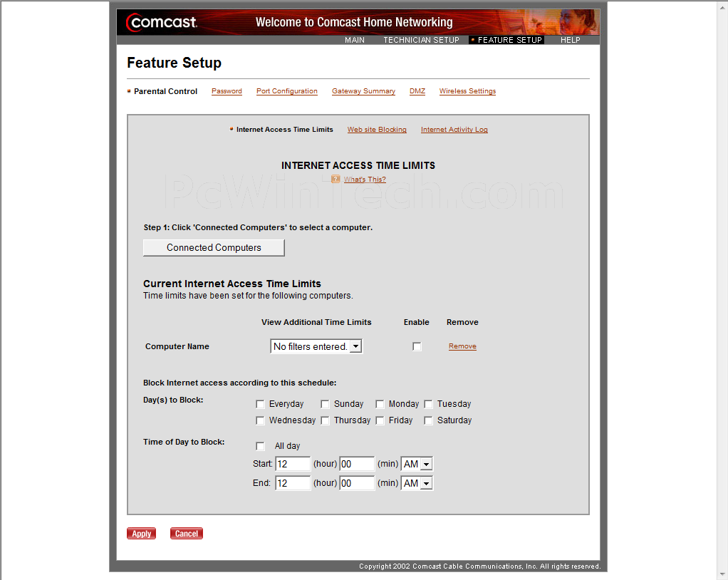Check the Saturday checkbox

click(x=428, y=420)
